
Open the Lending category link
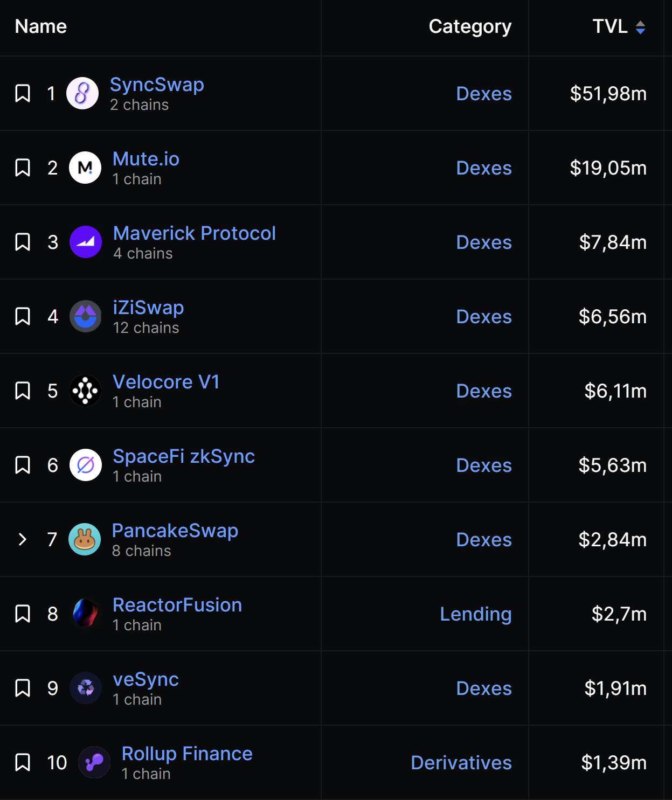(x=475, y=614)
